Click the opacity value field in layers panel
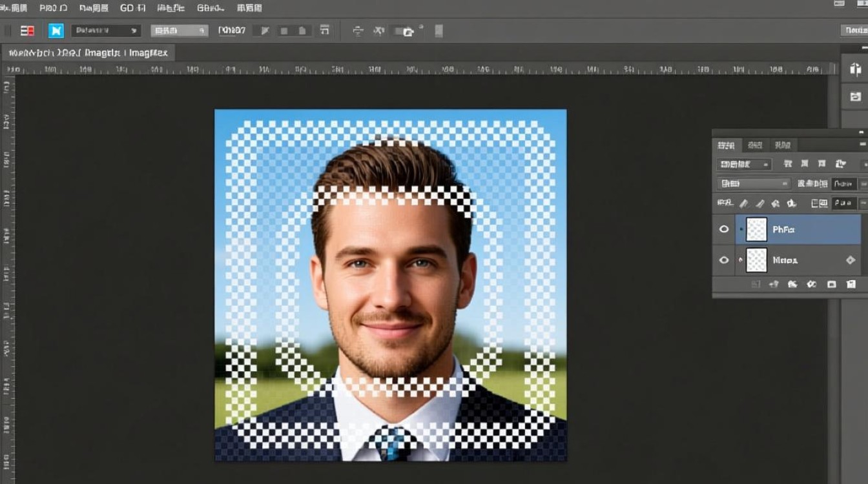This screenshot has width=868, height=484. click(844, 184)
